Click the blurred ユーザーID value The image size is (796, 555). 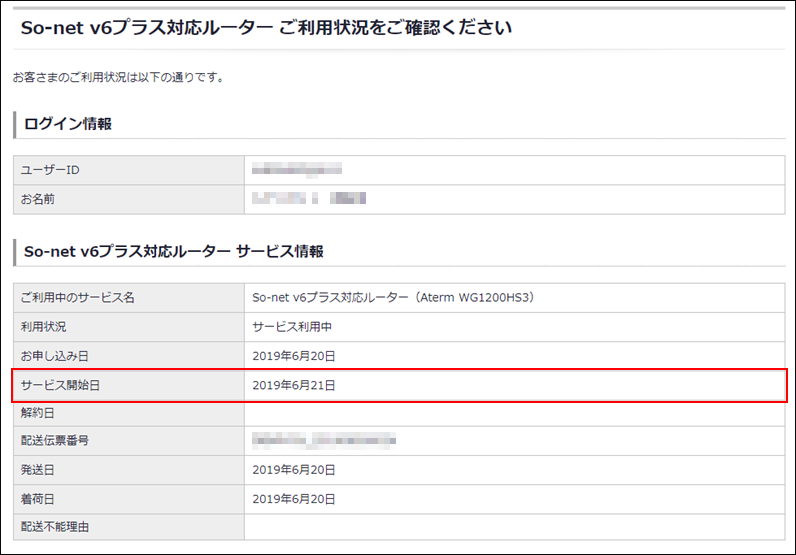pyautogui.click(x=297, y=170)
